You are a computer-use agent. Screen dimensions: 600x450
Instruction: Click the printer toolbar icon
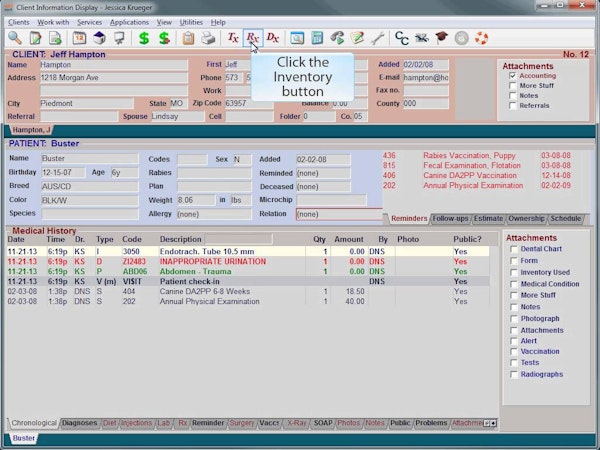(208, 38)
